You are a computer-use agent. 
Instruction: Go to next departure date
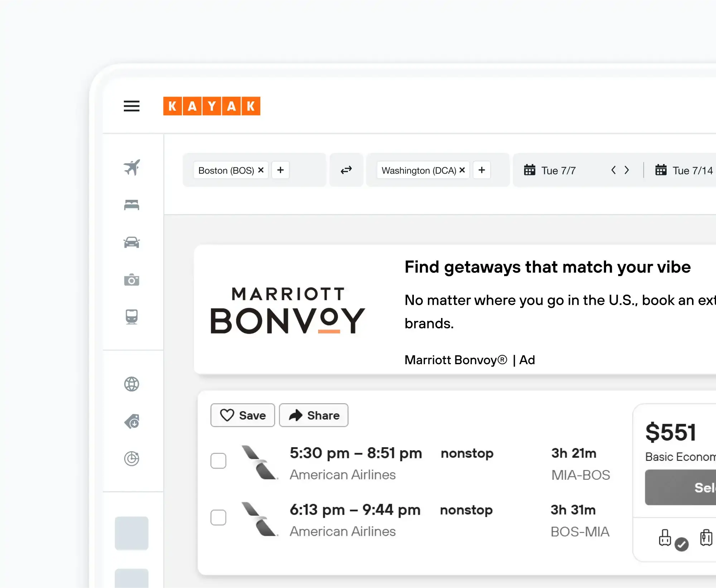[627, 170]
